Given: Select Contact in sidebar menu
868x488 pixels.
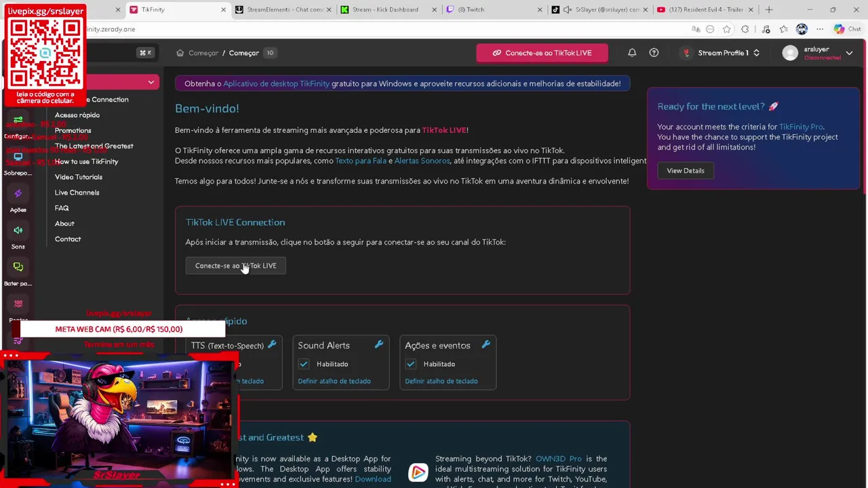Looking at the screenshot, I should [68, 239].
